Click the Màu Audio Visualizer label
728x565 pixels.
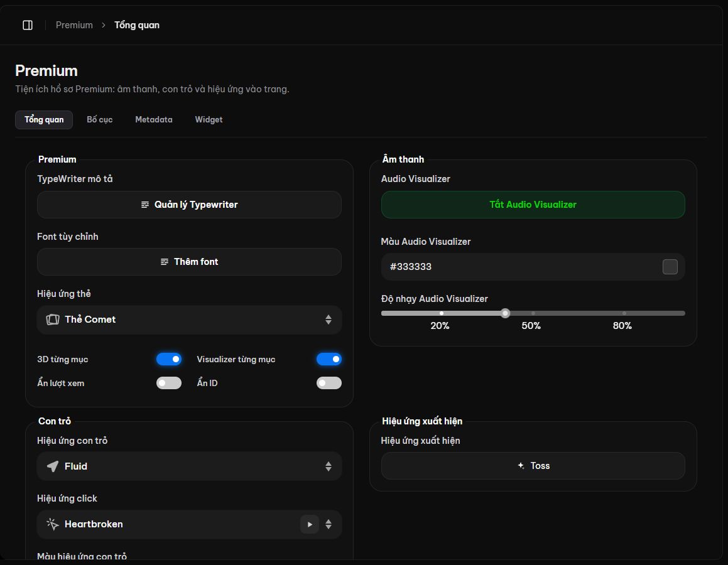point(426,242)
